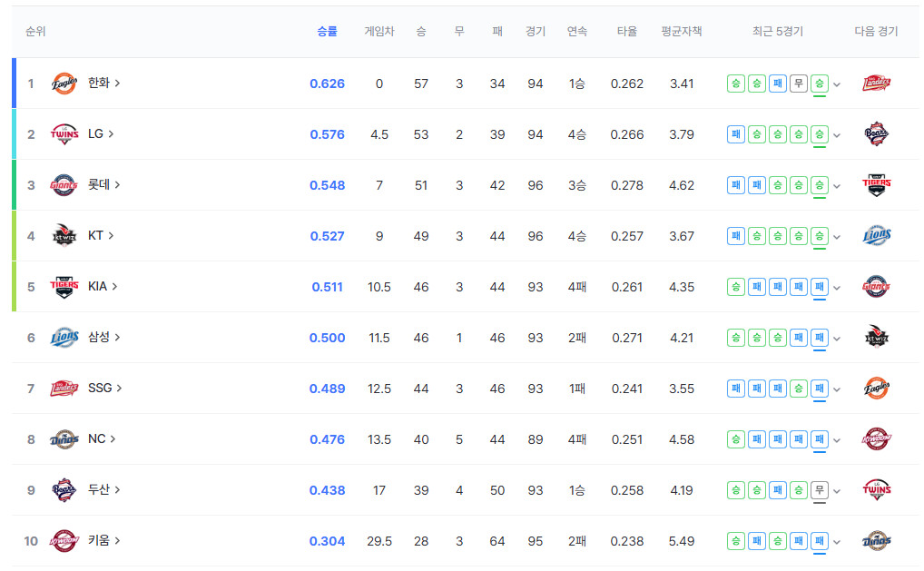This screenshot has height=571, width=924.
Task: Open NC's next-game Kiwoom opponent logo
Action: click(x=876, y=439)
